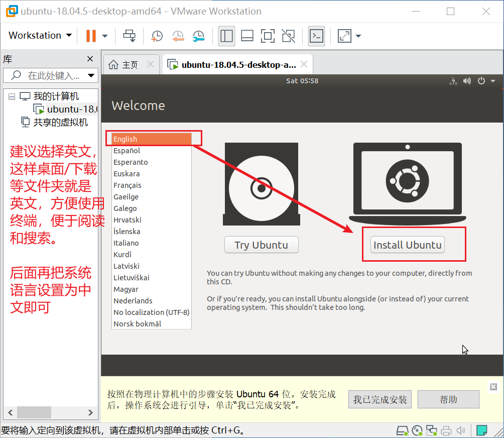Select Hrvatski in the language list

point(152,220)
